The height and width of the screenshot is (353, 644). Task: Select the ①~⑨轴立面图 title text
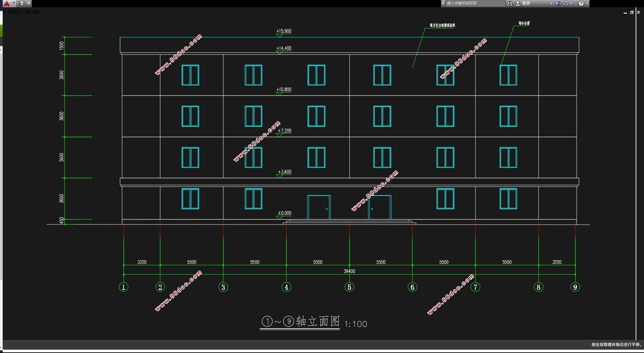click(300, 321)
